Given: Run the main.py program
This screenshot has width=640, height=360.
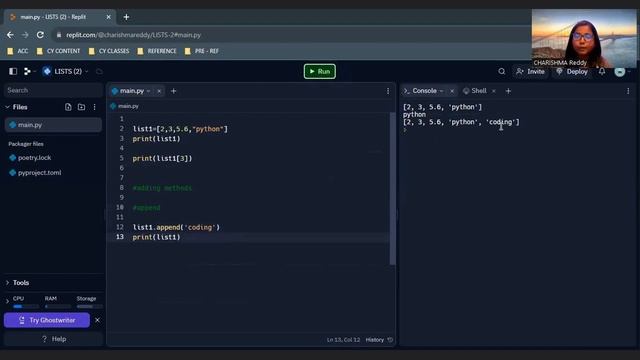Looking at the screenshot, I should (320, 71).
